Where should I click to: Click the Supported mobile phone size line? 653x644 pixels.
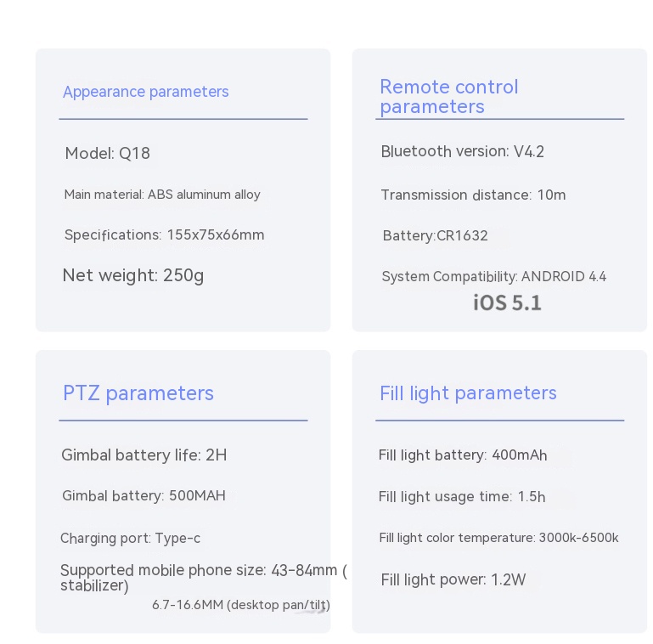pyautogui.click(x=203, y=571)
